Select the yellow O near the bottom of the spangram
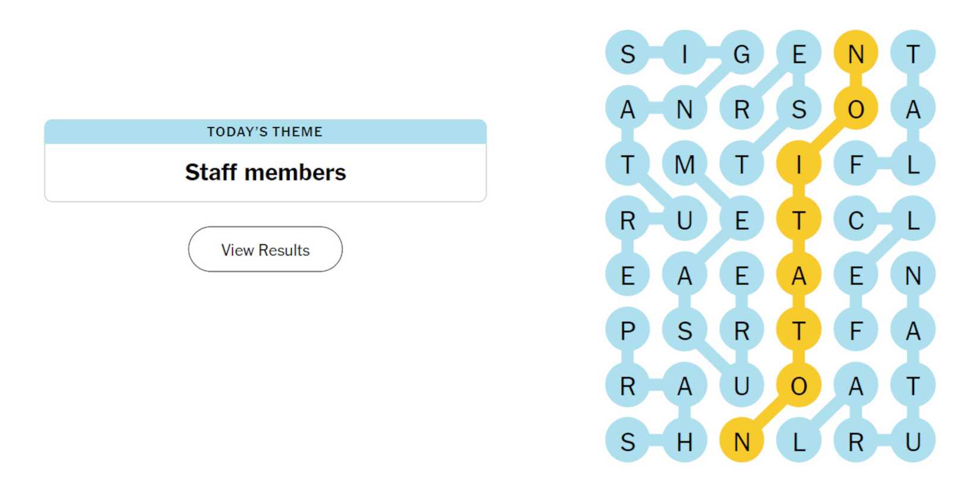The height and width of the screenshot is (490, 980). (x=799, y=385)
